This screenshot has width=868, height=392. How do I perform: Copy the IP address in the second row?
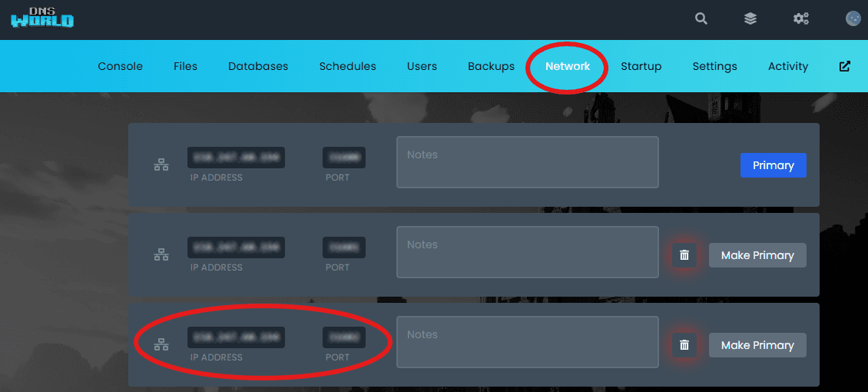coord(236,247)
